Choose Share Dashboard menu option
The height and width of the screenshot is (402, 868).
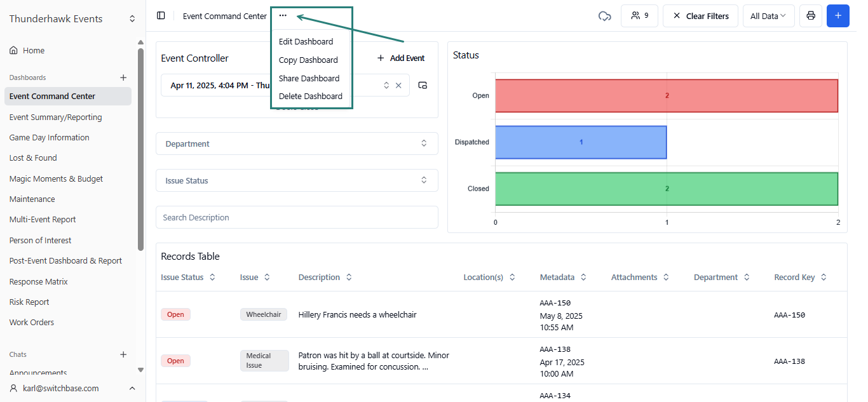click(309, 78)
